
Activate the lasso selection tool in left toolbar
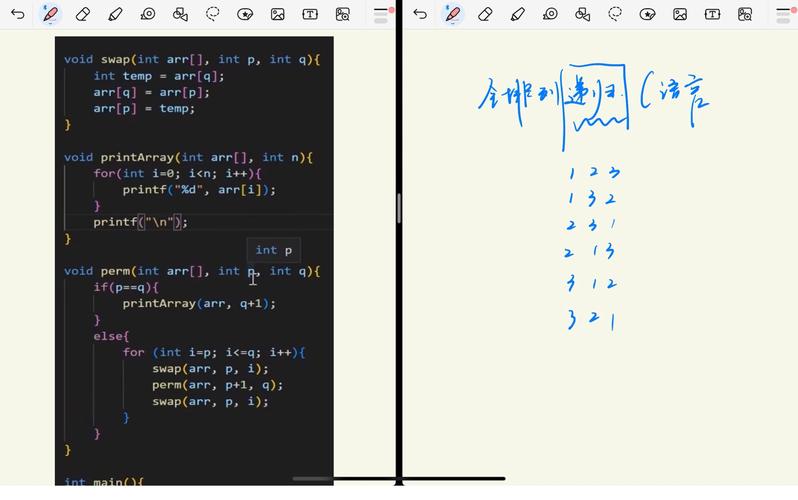(213, 14)
